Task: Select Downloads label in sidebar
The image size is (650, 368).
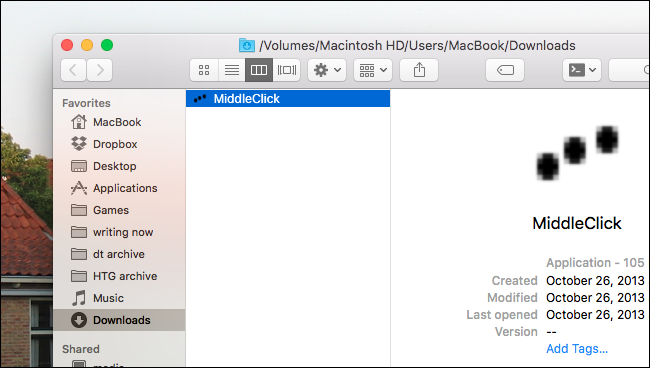Action: [x=121, y=320]
